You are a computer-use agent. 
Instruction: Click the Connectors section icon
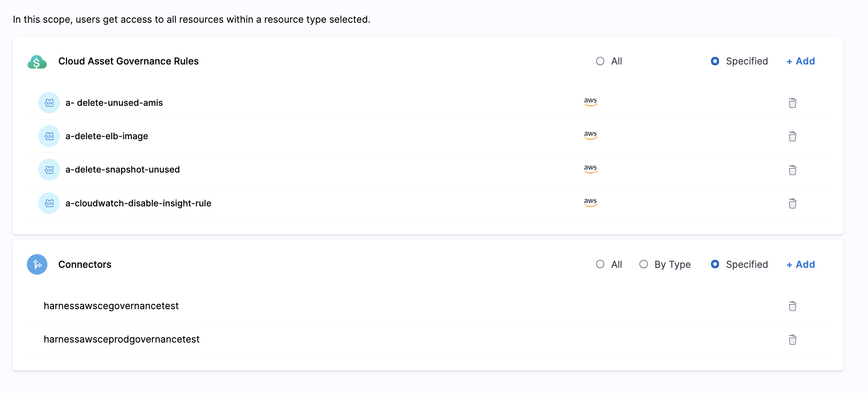37,264
